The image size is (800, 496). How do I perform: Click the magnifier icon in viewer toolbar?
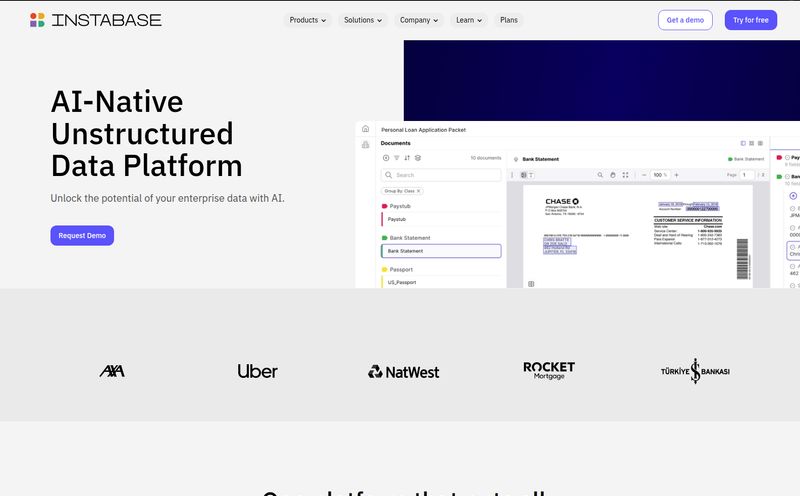tap(600, 175)
